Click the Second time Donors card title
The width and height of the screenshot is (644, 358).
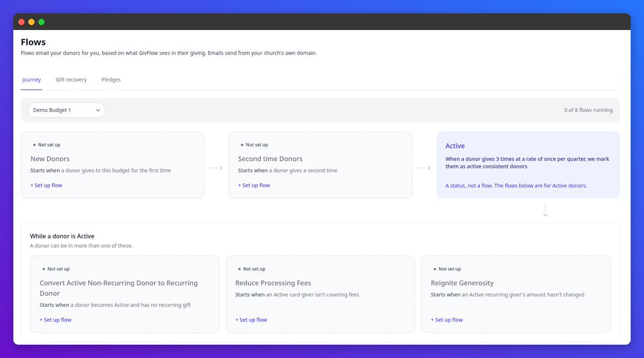click(x=270, y=159)
